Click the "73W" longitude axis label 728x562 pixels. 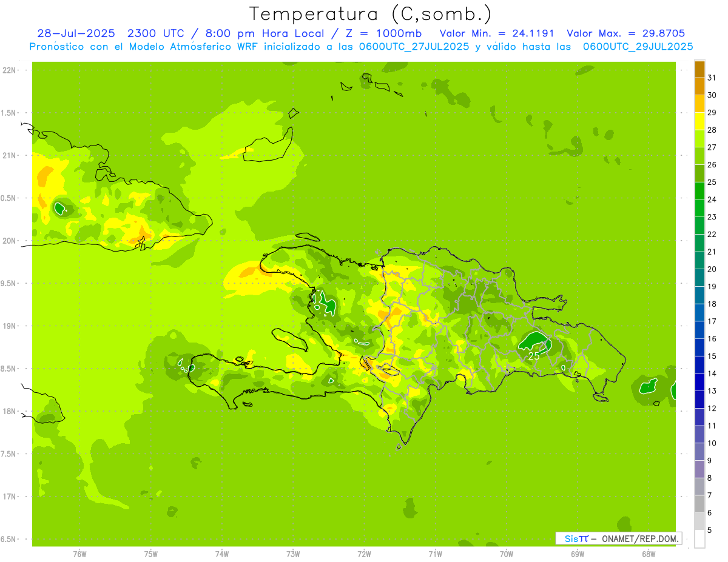tap(293, 554)
